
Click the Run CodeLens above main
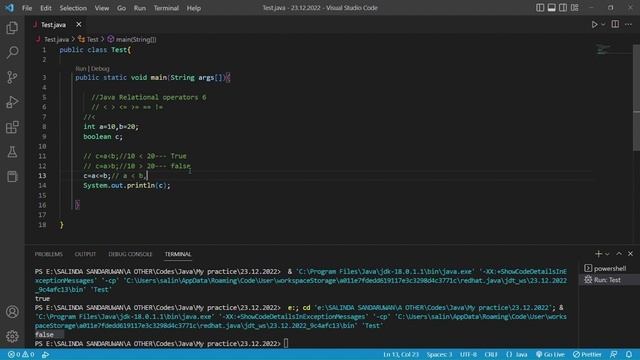(x=81, y=69)
